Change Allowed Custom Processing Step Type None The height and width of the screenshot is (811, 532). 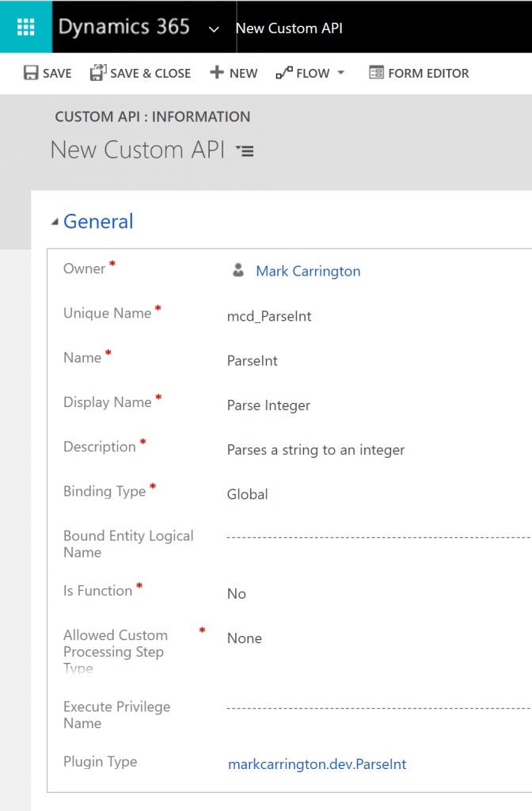click(245, 638)
